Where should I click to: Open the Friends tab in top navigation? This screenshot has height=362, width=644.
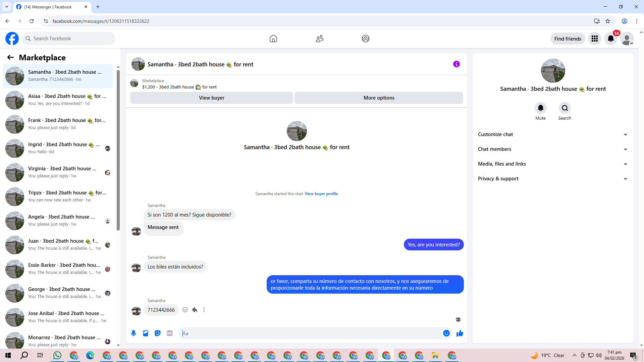coord(319,39)
